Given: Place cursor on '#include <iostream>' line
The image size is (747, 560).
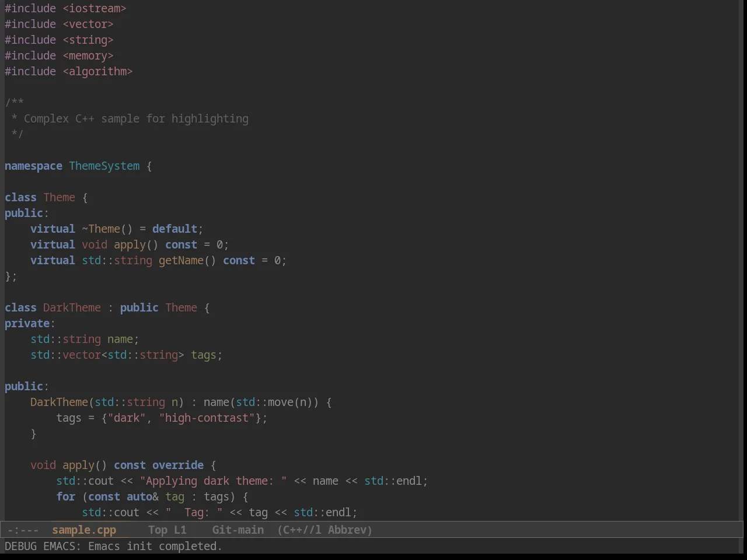Looking at the screenshot, I should 65,8.
